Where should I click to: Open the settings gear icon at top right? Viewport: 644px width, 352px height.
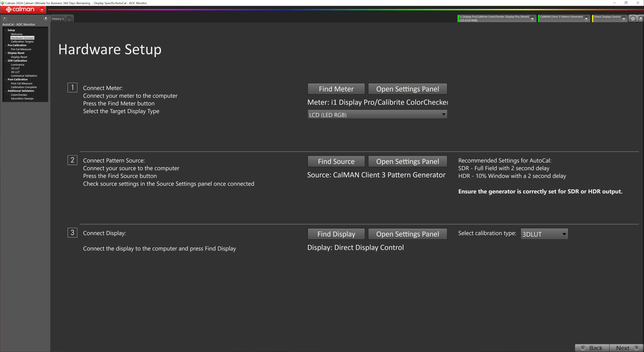tap(633, 18)
